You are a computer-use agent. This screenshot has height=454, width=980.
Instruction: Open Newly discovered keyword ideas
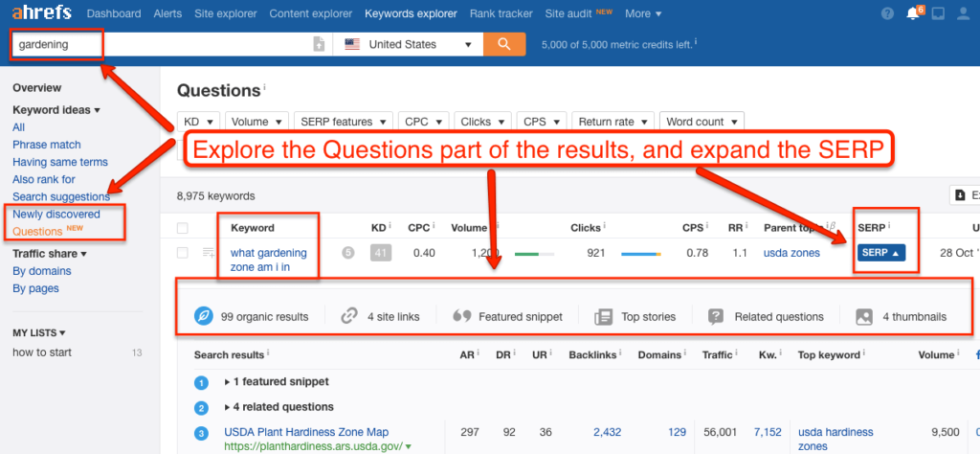pyautogui.click(x=56, y=214)
